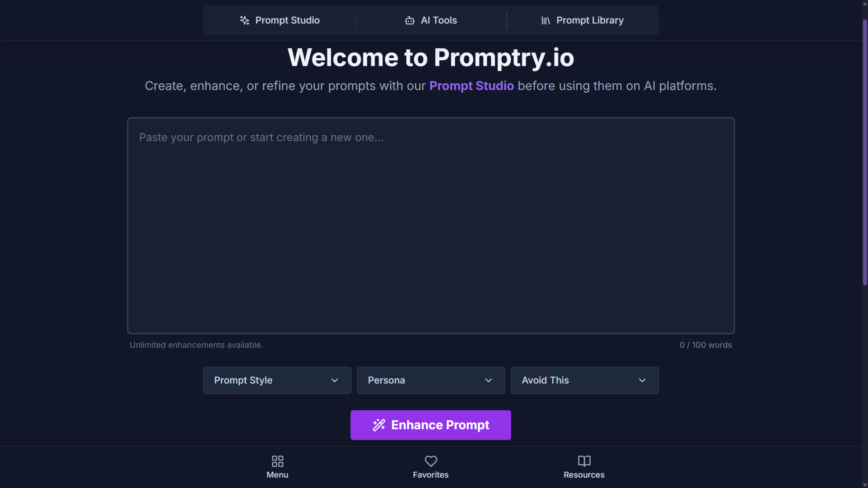The width and height of the screenshot is (868, 488).
Task: Expand the Persona dropdown
Action: pos(430,380)
